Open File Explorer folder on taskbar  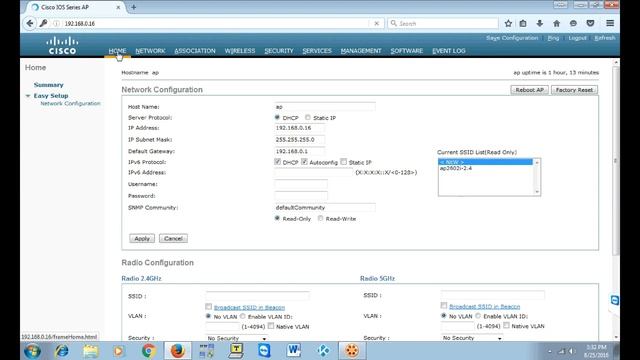point(91,351)
